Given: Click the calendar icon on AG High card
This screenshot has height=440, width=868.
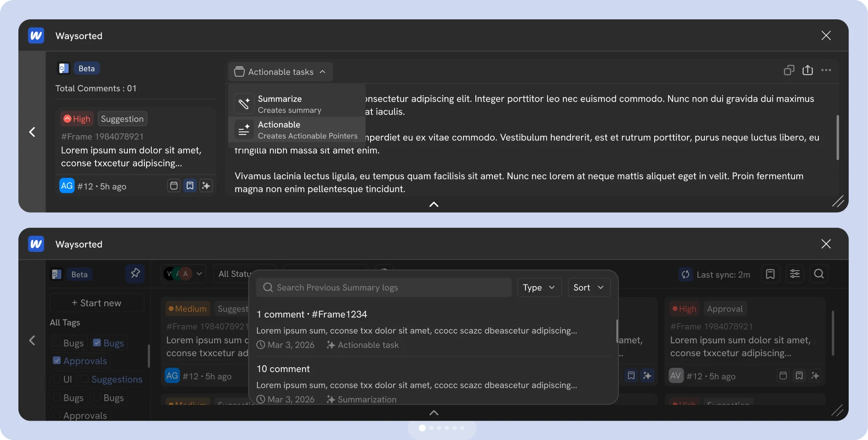Looking at the screenshot, I should coord(174,185).
